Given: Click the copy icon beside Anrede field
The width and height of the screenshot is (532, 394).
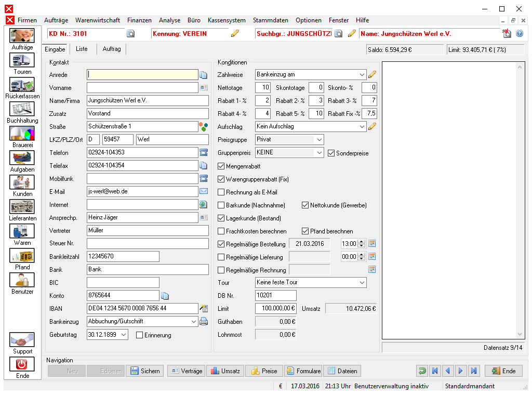Looking at the screenshot, I should [203, 75].
